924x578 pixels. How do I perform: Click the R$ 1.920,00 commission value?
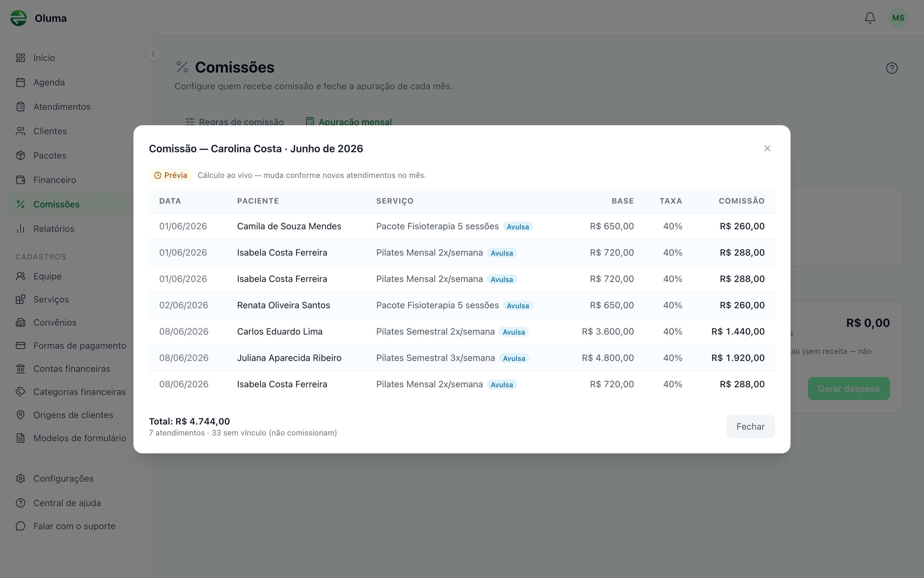coord(738,358)
